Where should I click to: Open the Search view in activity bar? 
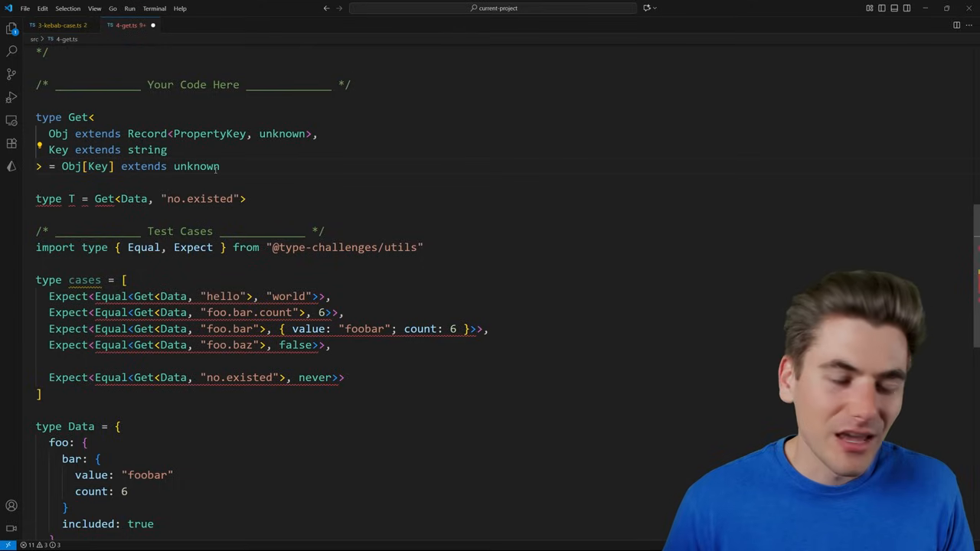pyautogui.click(x=11, y=51)
